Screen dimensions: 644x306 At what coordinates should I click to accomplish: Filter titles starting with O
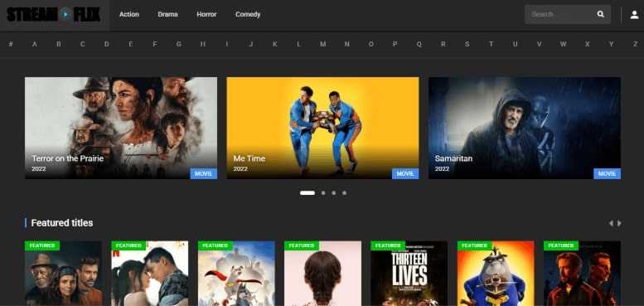coord(370,44)
